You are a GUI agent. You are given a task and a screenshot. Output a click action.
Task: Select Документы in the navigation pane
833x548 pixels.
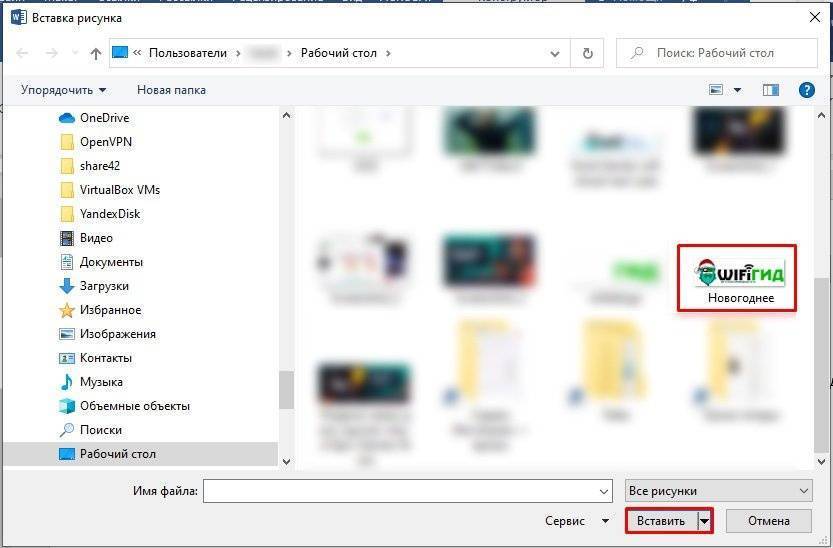click(x=101, y=262)
